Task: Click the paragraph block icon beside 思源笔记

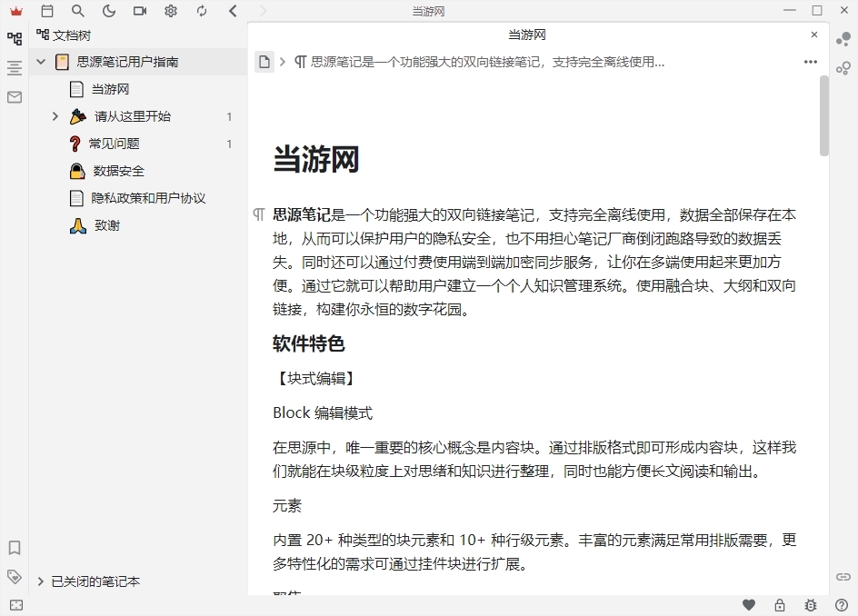Action: tap(259, 214)
